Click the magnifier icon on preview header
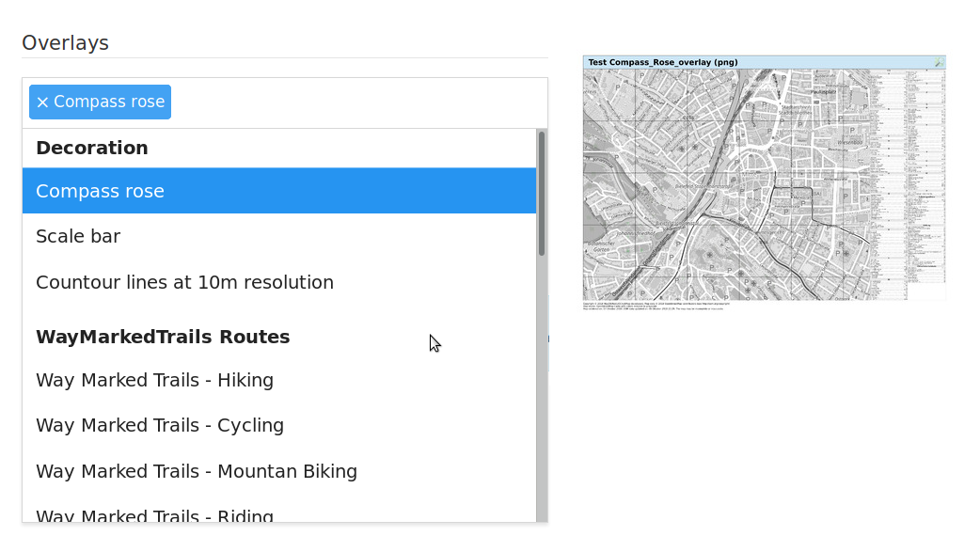 coord(939,62)
